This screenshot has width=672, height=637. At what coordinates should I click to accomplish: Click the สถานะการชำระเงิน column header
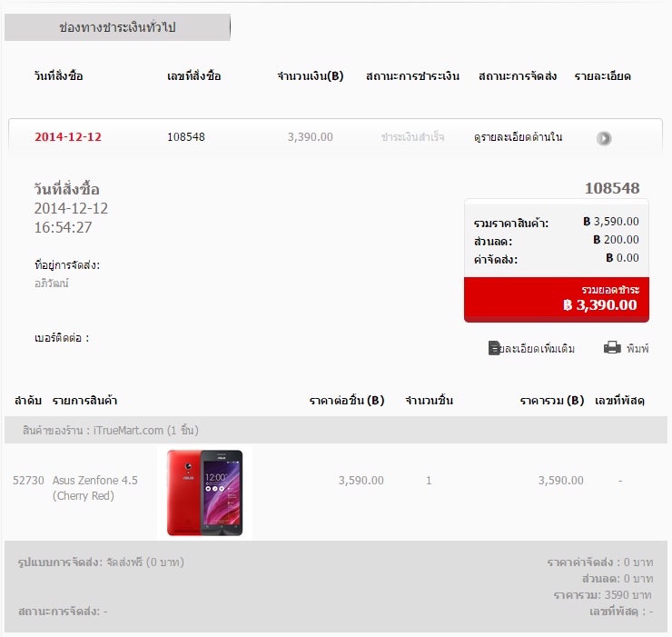(x=412, y=76)
